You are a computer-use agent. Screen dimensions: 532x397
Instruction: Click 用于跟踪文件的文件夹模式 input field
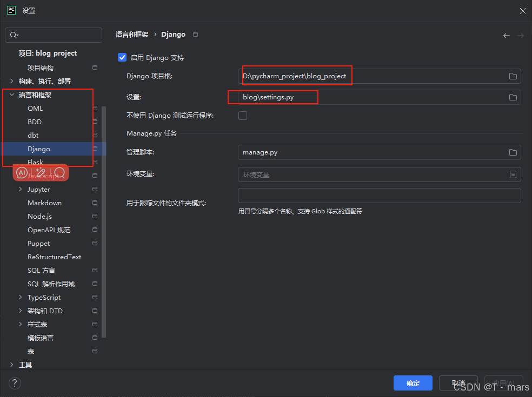380,196
